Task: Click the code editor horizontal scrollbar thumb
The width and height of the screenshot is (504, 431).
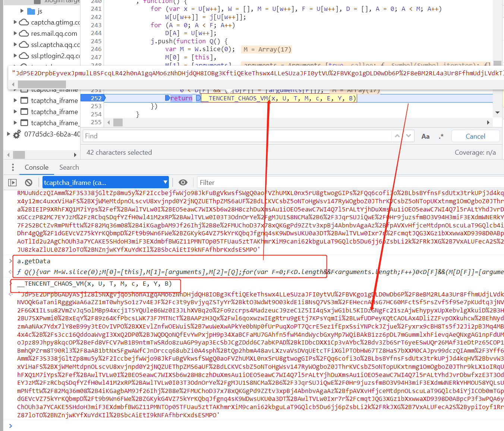Action: coord(118,122)
